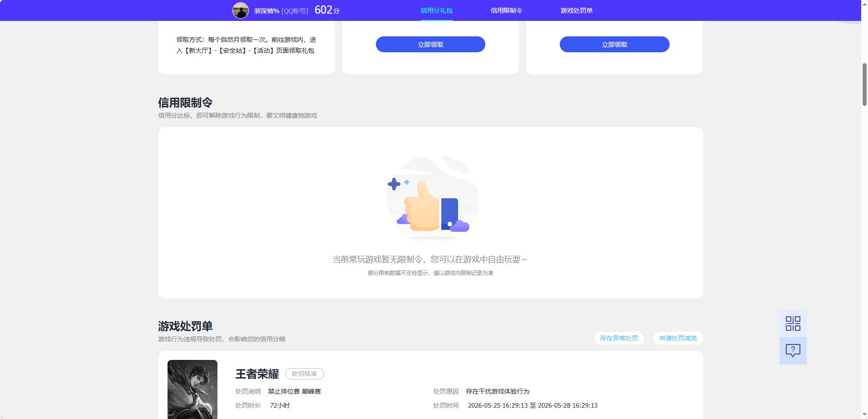Click the page vertical scrollbar thumb
This screenshot has height=419, width=868.
pos(864,85)
